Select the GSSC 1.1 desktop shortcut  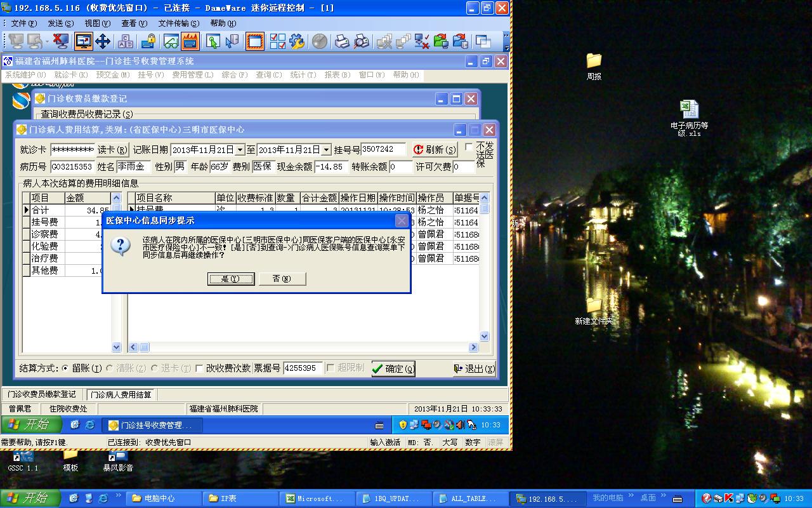[x=23, y=462]
